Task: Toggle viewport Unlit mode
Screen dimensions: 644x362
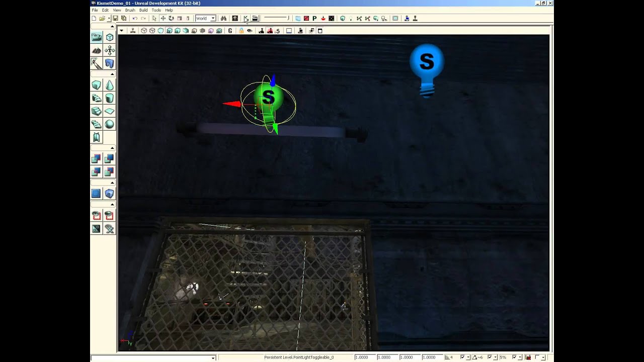Action: click(160, 31)
